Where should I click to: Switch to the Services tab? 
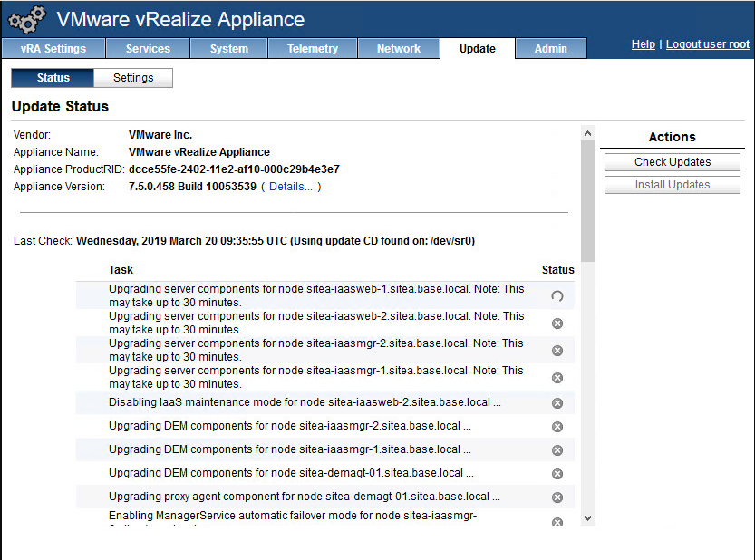[x=148, y=49]
